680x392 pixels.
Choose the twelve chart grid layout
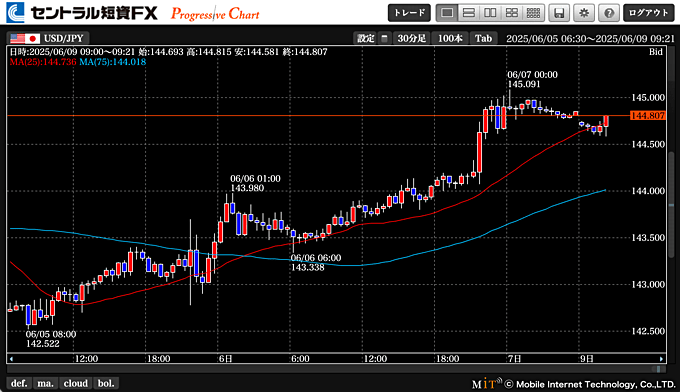[533, 13]
